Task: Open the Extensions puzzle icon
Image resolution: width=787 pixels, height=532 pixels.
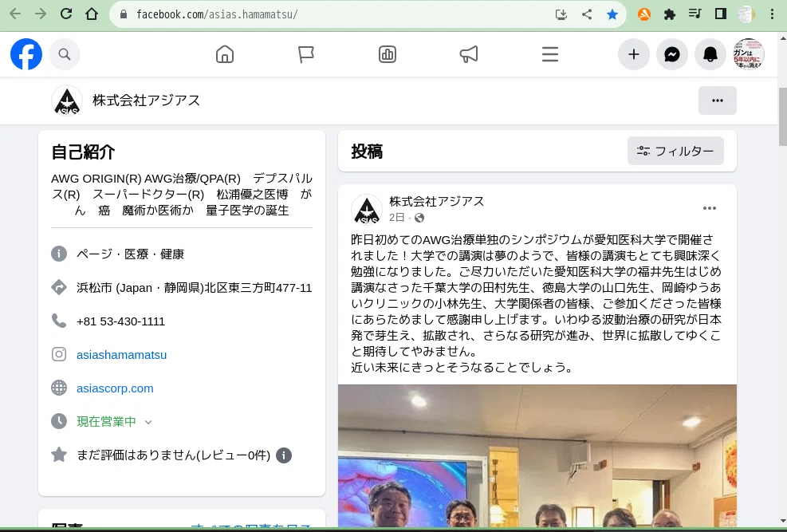Action: (x=670, y=14)
